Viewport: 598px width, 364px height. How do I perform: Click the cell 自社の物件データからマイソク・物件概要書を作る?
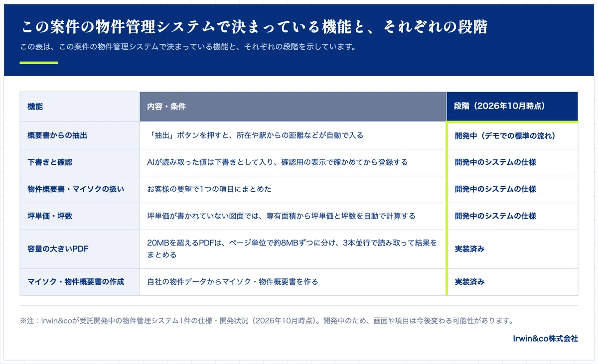point(233,282)
